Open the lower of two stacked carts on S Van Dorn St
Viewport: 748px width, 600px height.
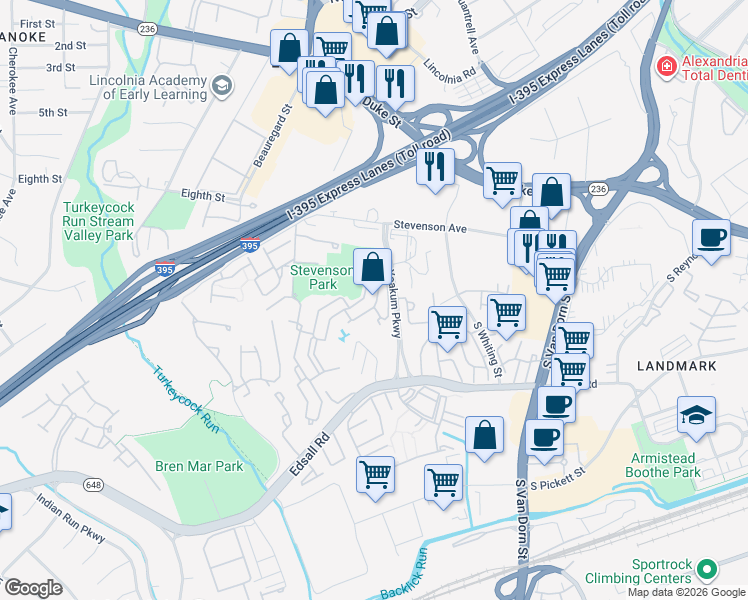[571, 372]
